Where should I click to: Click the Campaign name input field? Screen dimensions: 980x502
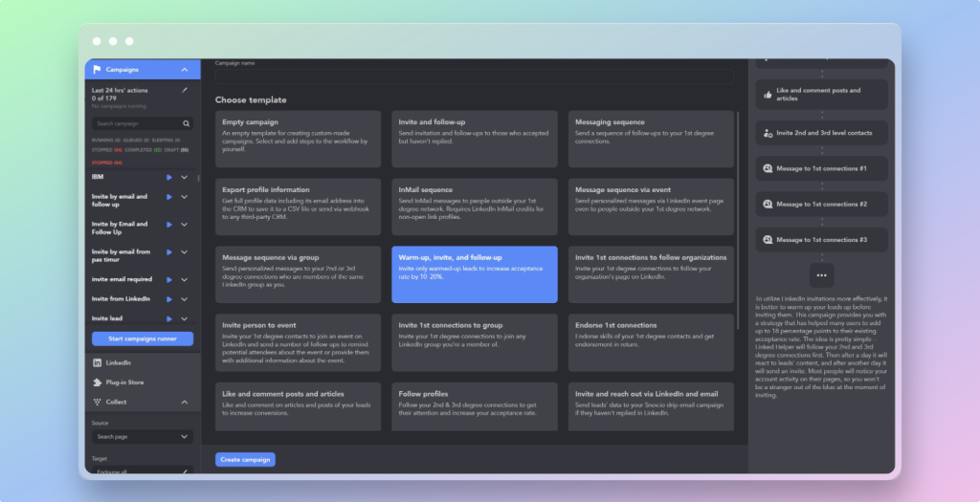pos(475,76)
